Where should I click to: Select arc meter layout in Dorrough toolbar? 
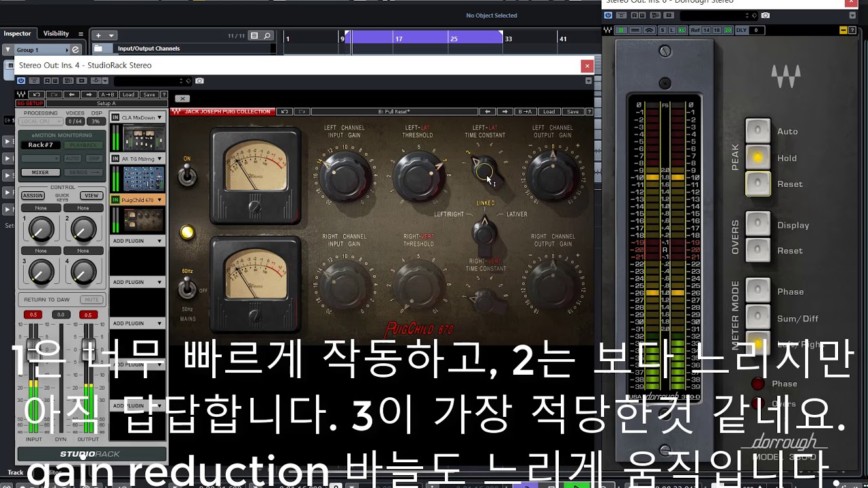650,30
